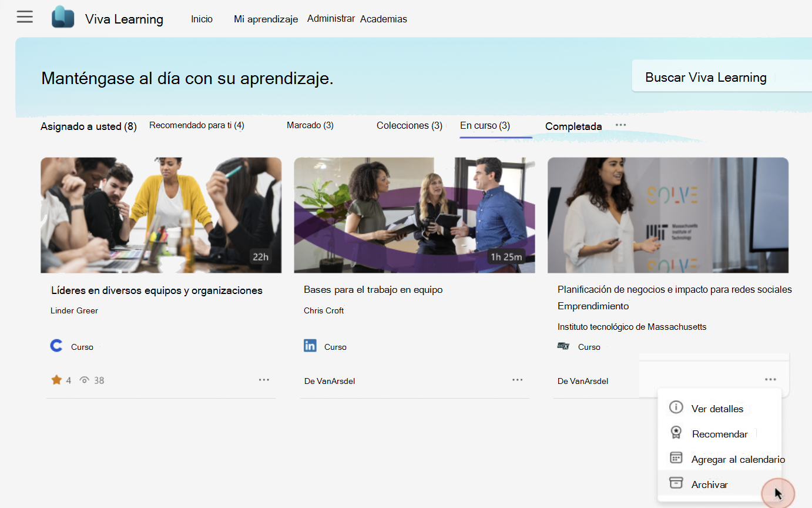Switch to the Marcado tab
This screenshot has height=508, width=812.
click(310, 125)
